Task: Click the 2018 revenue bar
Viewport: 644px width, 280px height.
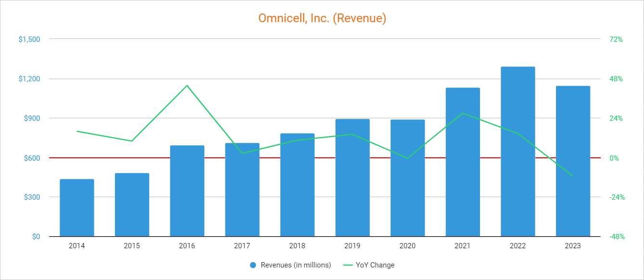Action: coord(297,185)
